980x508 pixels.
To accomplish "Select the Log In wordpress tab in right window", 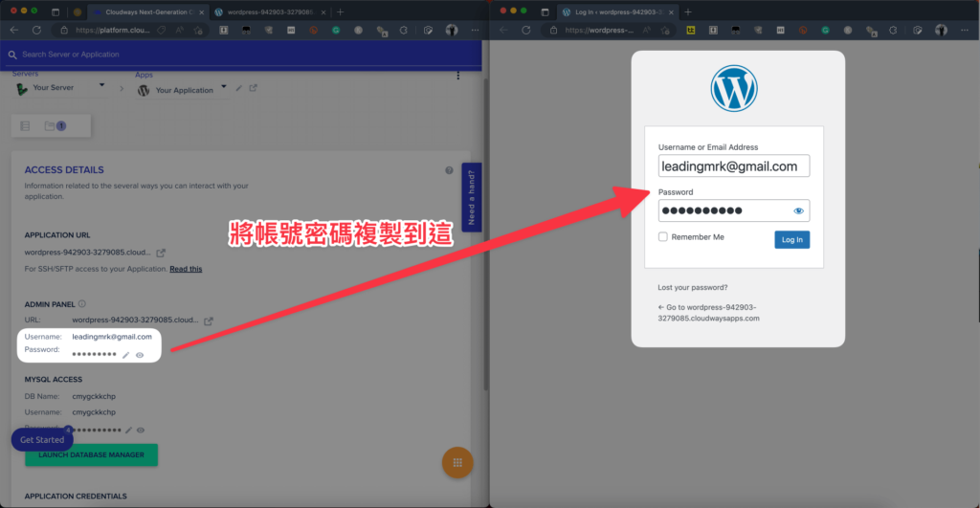I will pos(617,11).
